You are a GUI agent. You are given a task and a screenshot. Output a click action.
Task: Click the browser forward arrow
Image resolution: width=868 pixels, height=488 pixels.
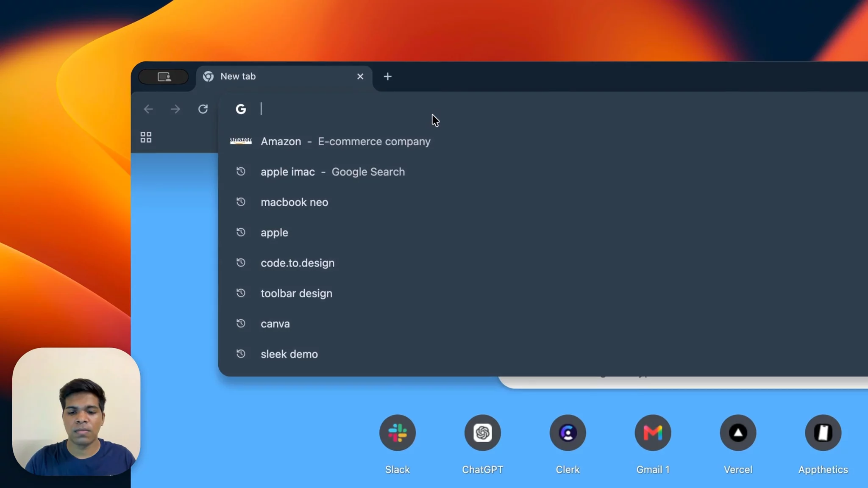tap(175, 109)
